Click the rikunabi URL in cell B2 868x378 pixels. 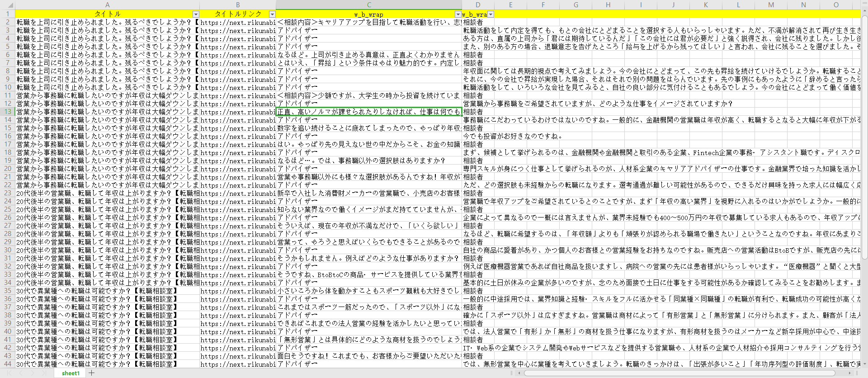(238, 22)
